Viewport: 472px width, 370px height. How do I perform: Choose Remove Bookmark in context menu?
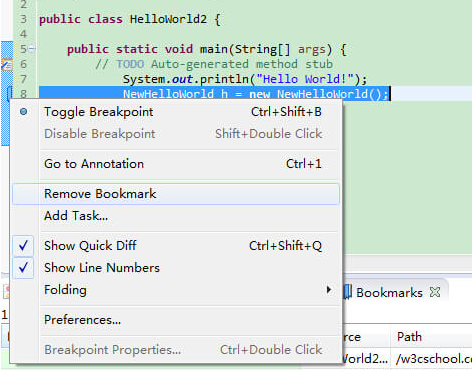point(175,194)
